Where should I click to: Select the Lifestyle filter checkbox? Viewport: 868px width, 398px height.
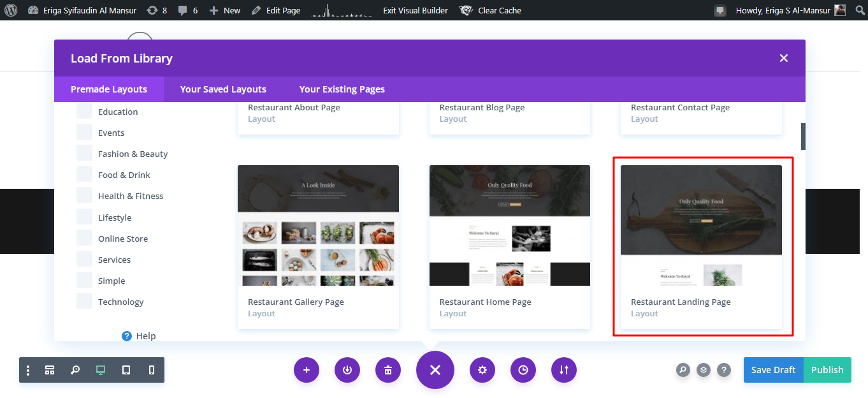[84, 217]
